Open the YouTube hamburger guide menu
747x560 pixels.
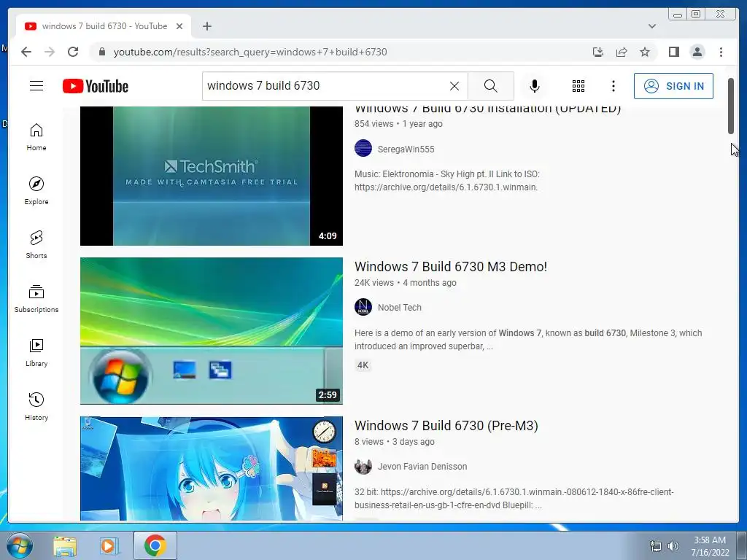coord(36,86)
